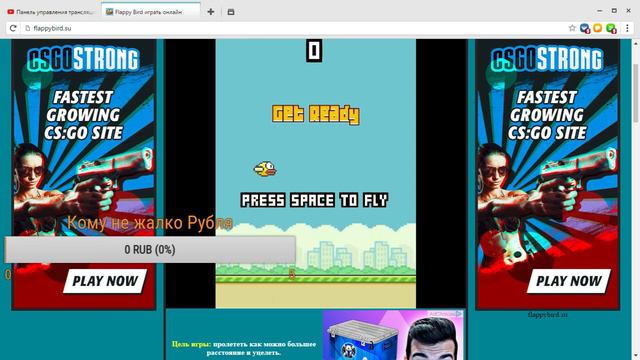Open the bottom ad with the crate image
This screenshot has height=360, width=640.
[x=393, y=335]
